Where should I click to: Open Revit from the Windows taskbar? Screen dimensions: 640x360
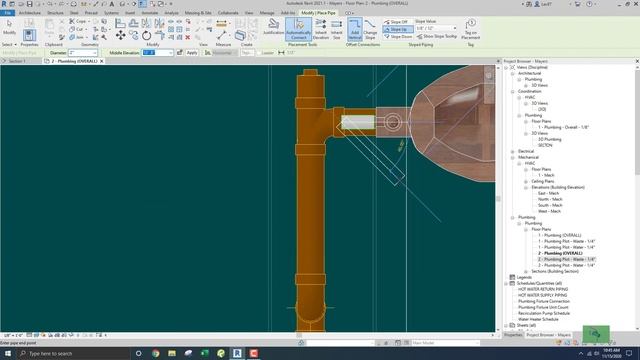click(237, 353)
